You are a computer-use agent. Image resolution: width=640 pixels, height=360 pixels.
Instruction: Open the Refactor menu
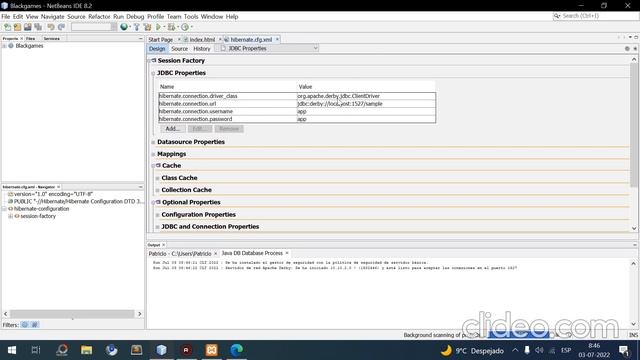(99, 16)
